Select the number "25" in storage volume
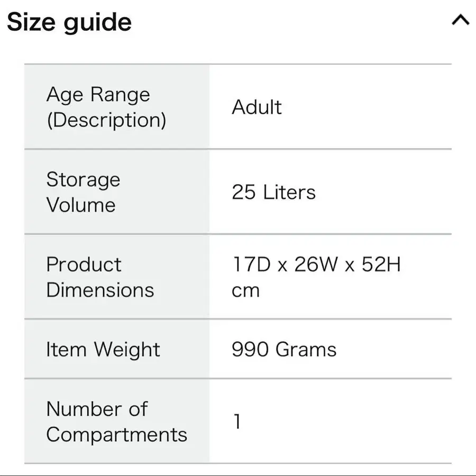476x476 pixels. click(x=243, y=193)
